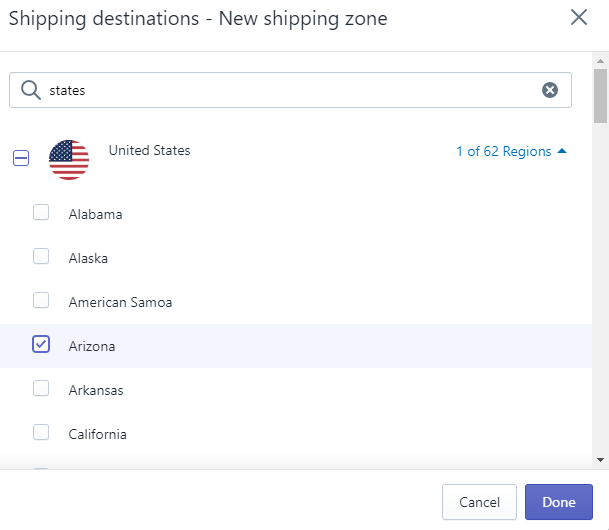Image resolution: width=609 pixels, height=530 pixels.
Task: Toggle the United States country checkbox
Action: pos(21,158)
